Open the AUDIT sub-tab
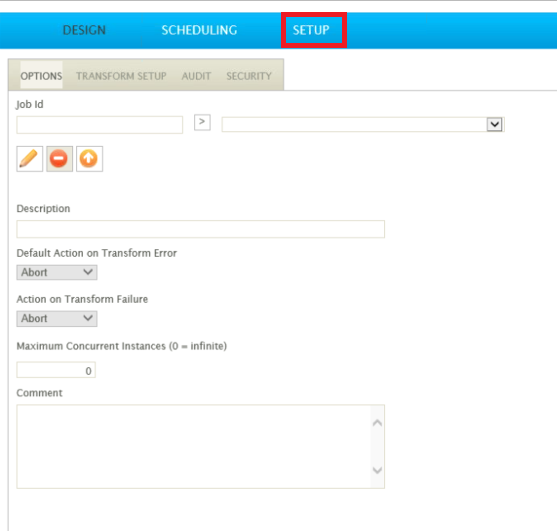The height and width of the screenshot is (531, 557). (196, 76)
